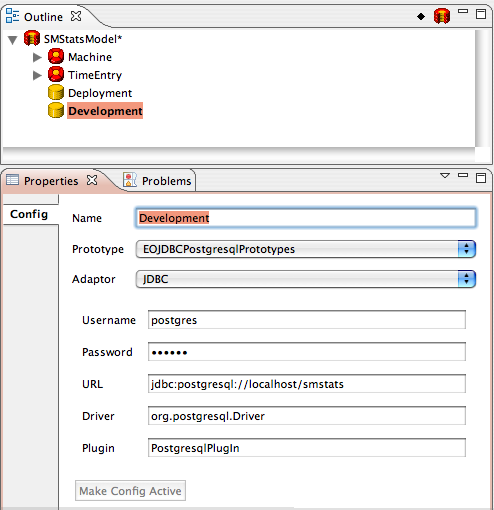Select Deployment in the outline

click(x=100, y=93)
